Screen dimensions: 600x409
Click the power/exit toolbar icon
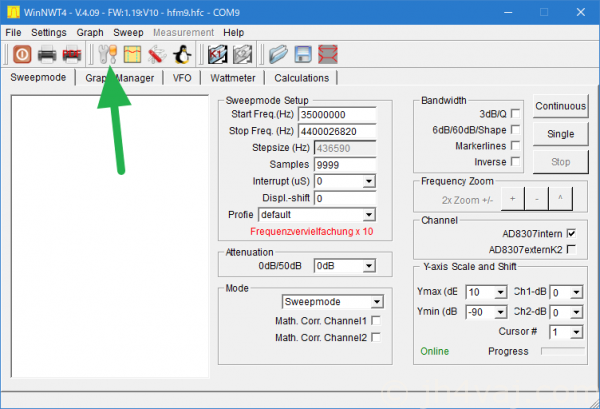(x=20, y=54)
